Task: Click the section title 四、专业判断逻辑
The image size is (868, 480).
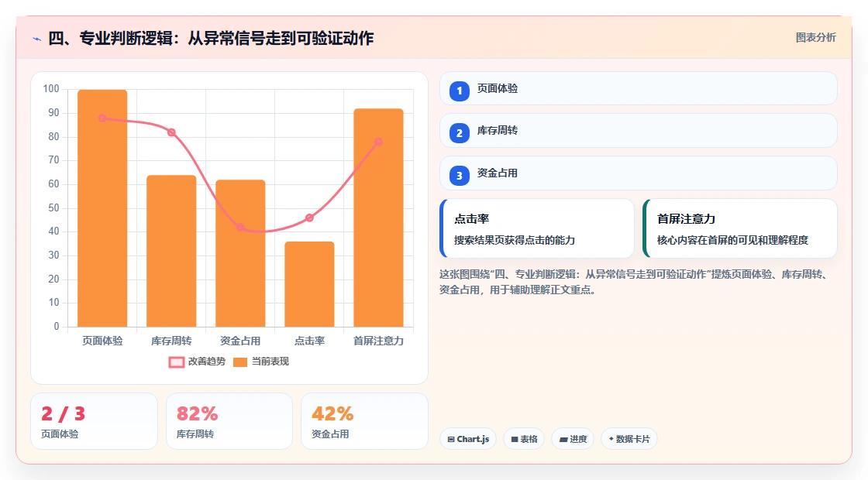Action: click(x=211, y=38)
